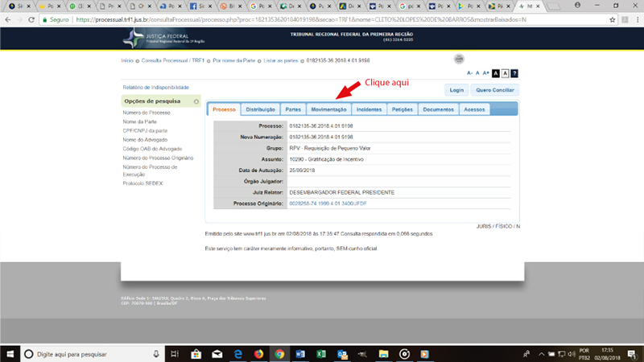The height and width of the screenshot is (362, 644).
Task: Select the Partes tab
Action: click(x=293, y=109)
